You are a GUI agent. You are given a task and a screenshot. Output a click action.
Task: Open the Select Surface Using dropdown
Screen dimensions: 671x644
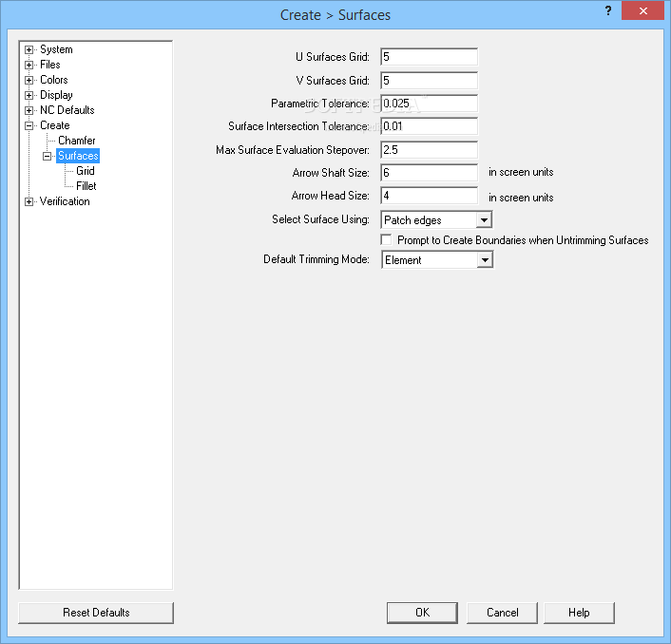(x=436, y=220)
